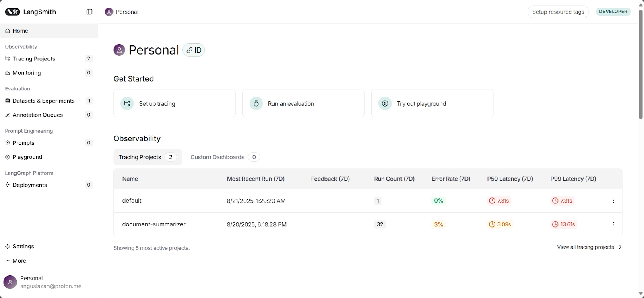Click the 8/21/2025, 1:29:20 AM timestamp

click(256, 201)
